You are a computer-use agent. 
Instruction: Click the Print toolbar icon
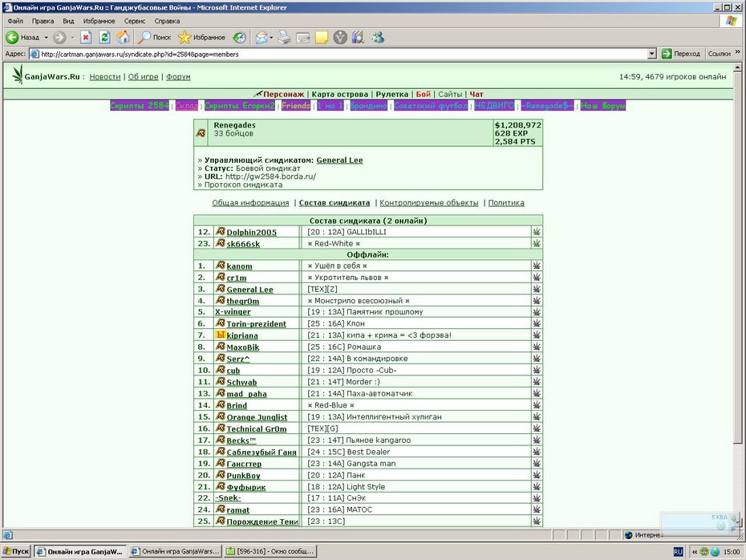(x=284, y=37)
